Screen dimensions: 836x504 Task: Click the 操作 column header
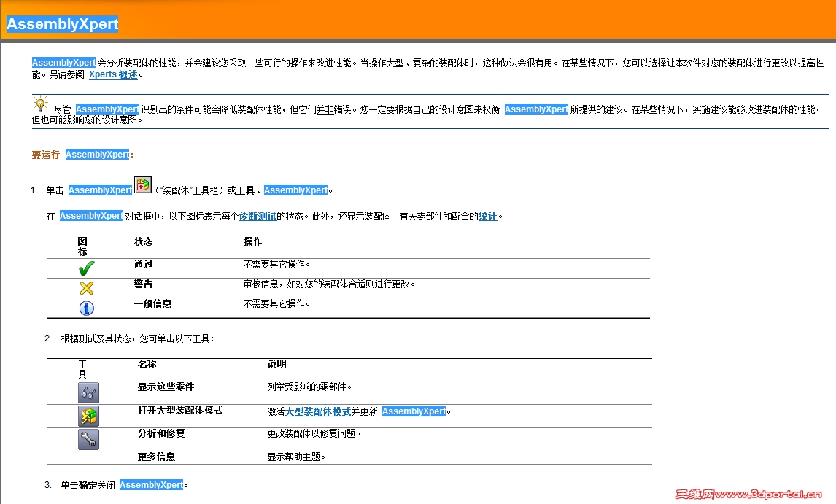pyautogui.click(x=252, y=241)
